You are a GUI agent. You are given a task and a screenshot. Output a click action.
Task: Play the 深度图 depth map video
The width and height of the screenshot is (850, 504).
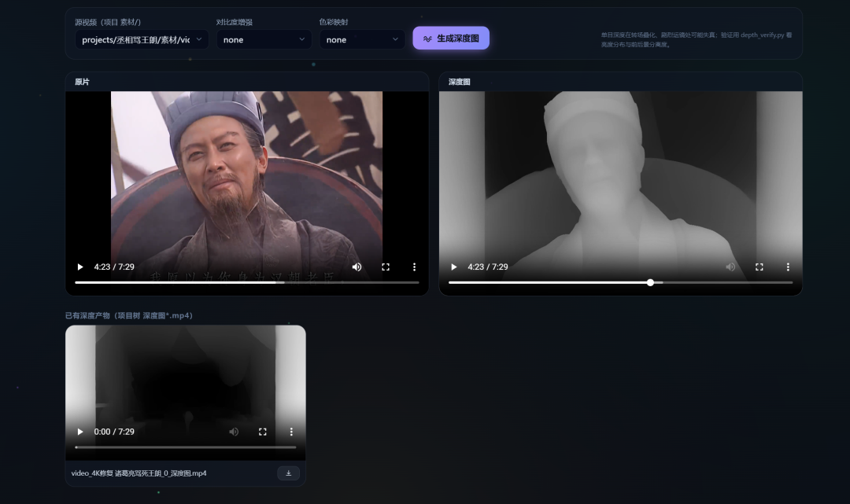coord(454,267)
